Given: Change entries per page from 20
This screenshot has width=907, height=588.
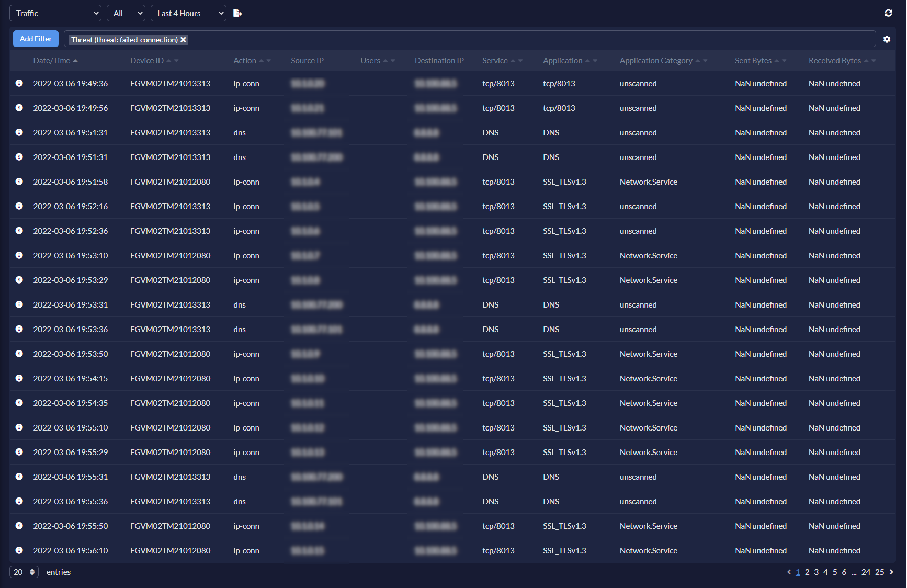Looking at the screenshot, I should click(24, 572).
